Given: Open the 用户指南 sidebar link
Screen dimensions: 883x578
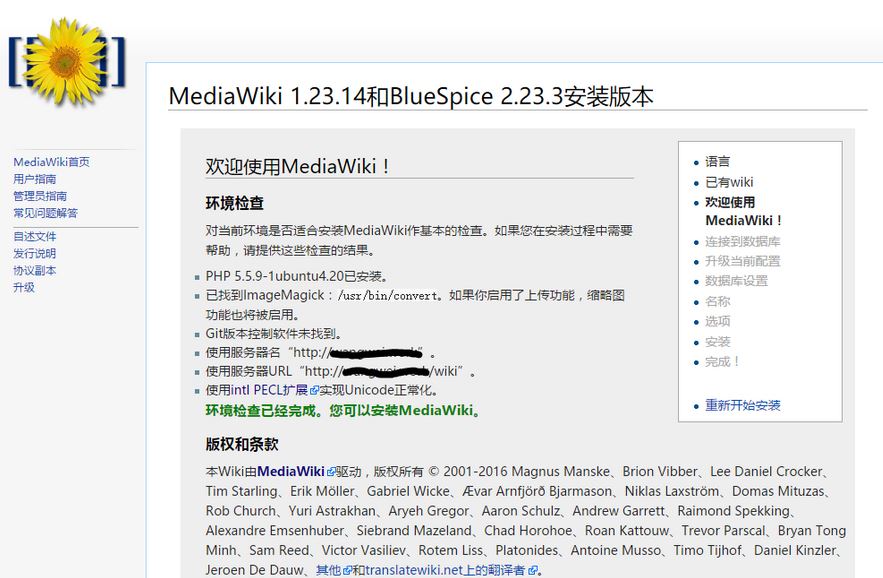Looking at the screenshot, I should 34,179.
